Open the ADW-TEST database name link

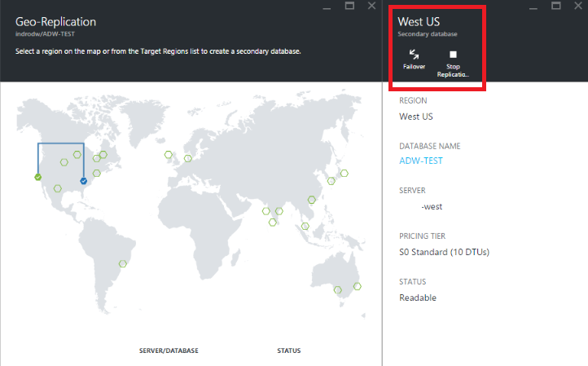420,161
